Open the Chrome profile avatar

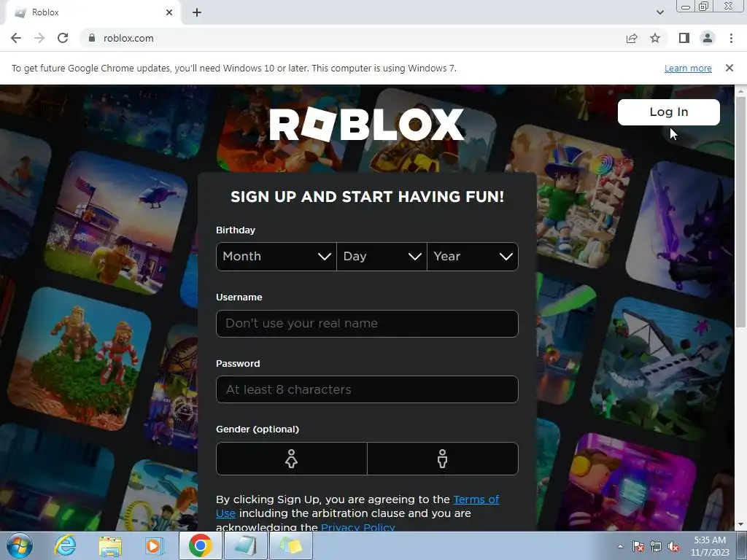(x=708, y=38)
